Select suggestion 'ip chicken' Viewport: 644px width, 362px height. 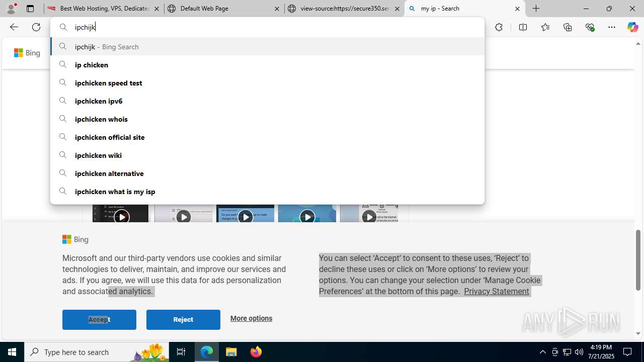[267, 65]
